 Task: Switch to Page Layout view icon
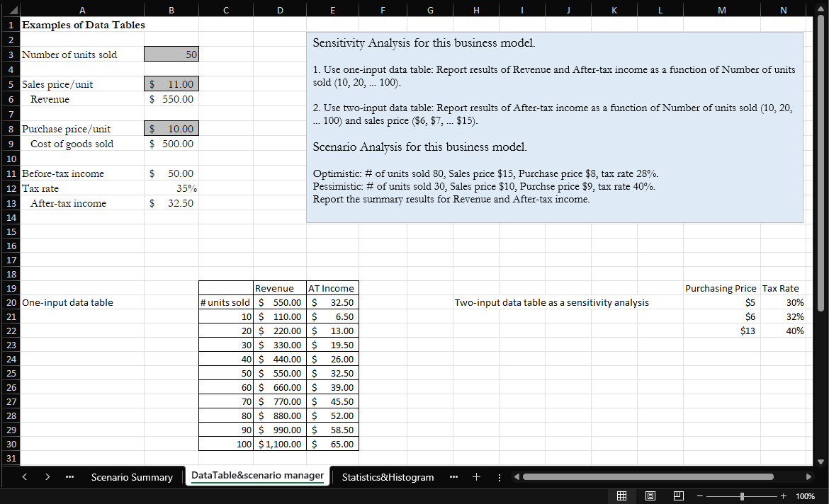[x=650, y=496]
